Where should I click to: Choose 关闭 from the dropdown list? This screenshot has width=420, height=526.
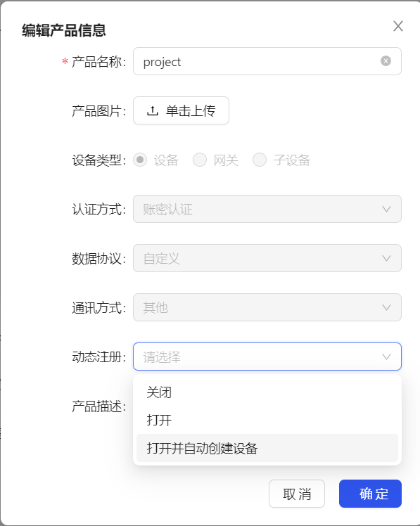tap(267, 392)
